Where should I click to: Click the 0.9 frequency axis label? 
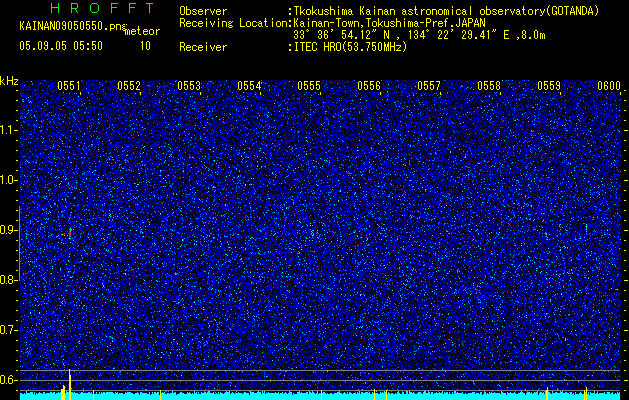pyautogui.click(x=8, y=230)
